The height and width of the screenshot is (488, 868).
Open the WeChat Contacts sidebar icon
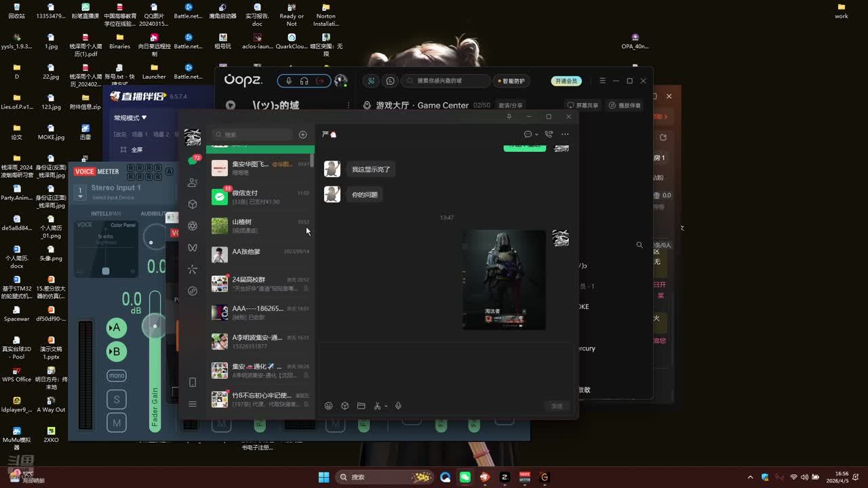193,182
